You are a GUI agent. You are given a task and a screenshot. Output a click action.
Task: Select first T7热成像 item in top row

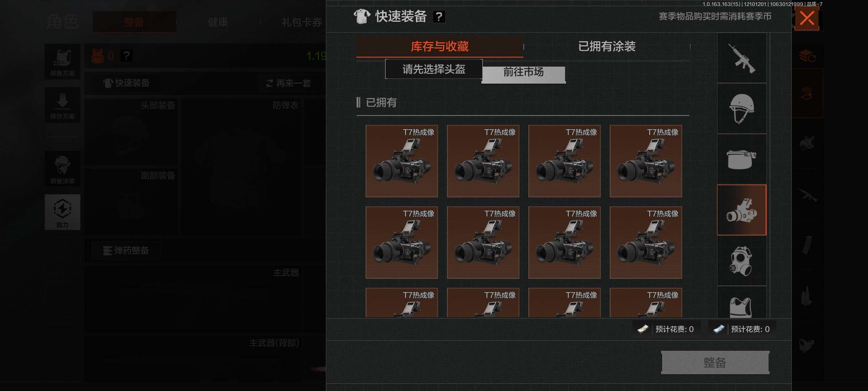tap(402, 161)
